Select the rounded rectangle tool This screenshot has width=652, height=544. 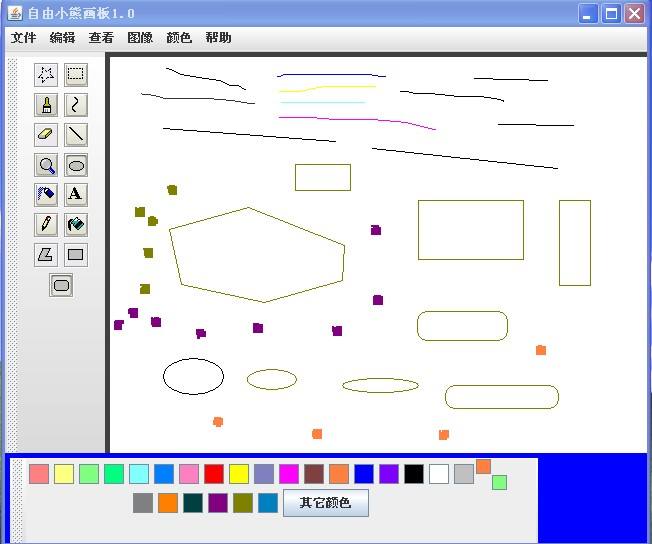pyautogui.click(x=61, y=285)
